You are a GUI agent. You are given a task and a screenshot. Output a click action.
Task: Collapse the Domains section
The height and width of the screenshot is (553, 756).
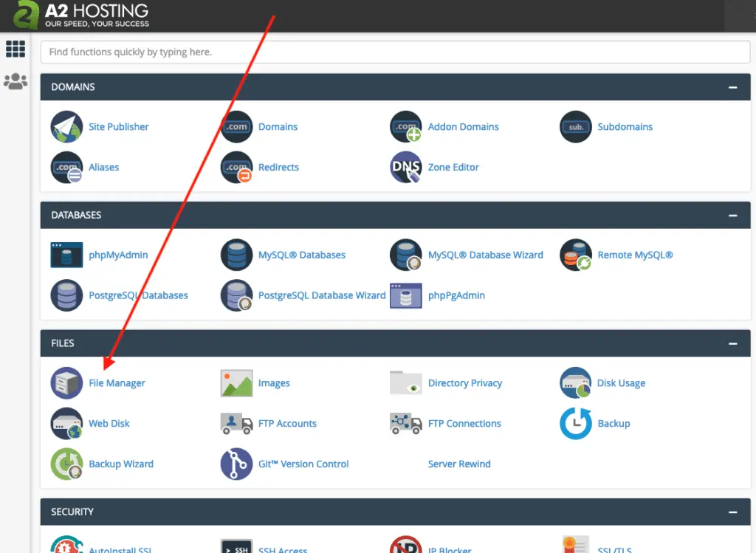pos(732,87)
